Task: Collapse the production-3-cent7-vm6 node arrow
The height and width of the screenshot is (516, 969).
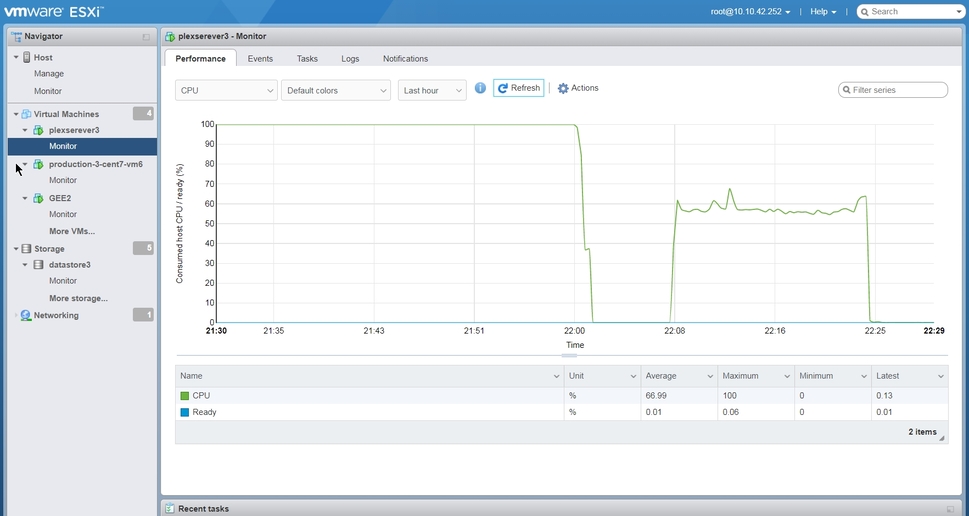Action: (25, 164)
